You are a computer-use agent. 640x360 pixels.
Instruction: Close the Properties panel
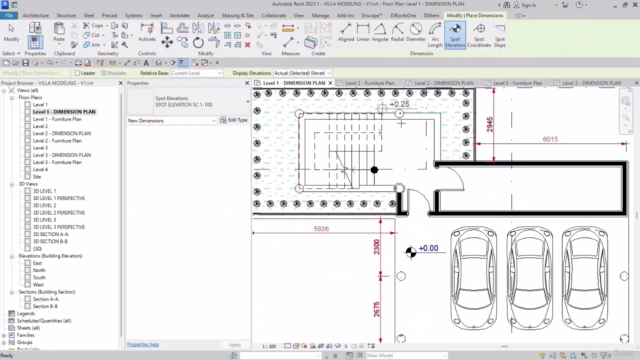point(247,83)
